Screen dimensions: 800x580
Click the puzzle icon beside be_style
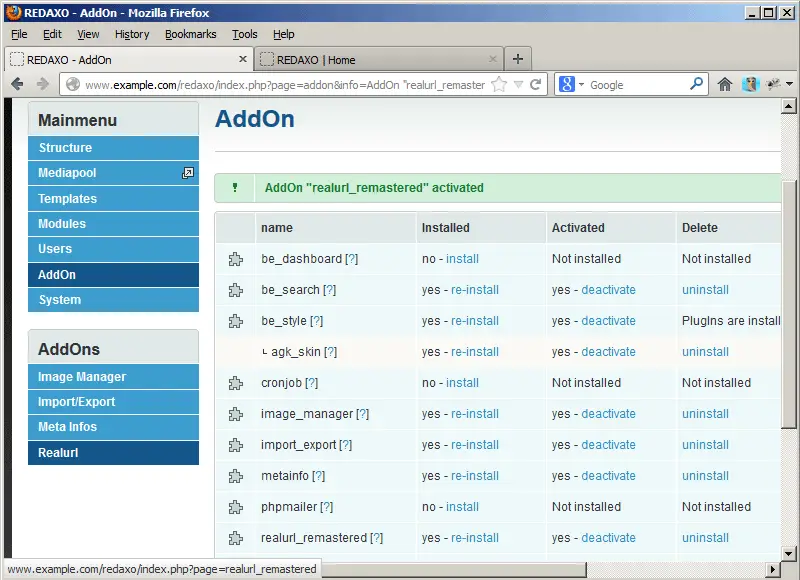pyautogui.click(x=236, y=321)
